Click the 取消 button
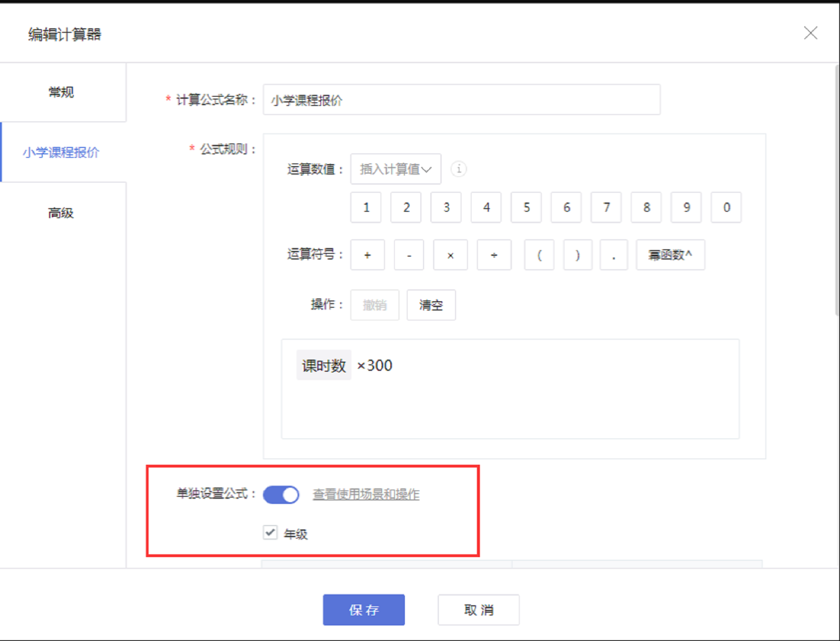Screen dimensions: 840x641 pos(478,609)
